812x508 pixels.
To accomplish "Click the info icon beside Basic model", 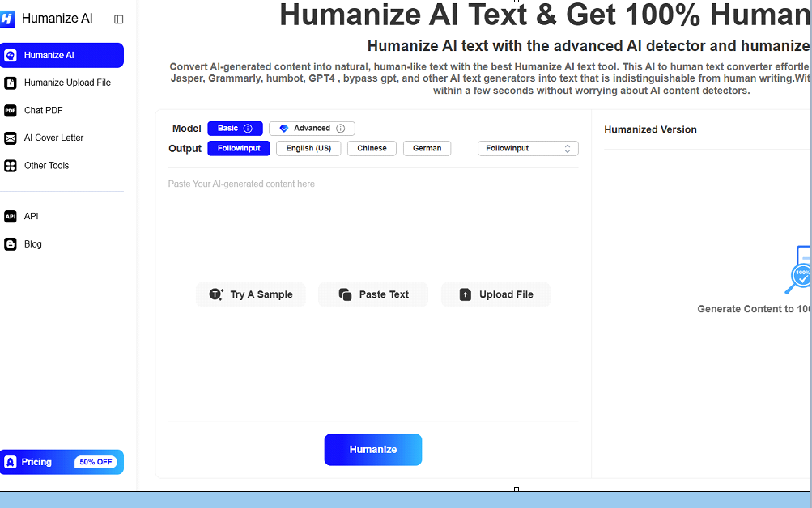I will [x=248, y=129].
